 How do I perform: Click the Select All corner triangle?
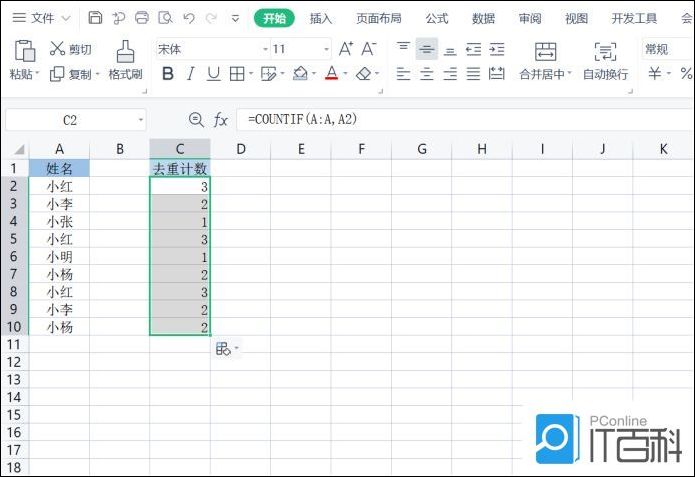19,149
